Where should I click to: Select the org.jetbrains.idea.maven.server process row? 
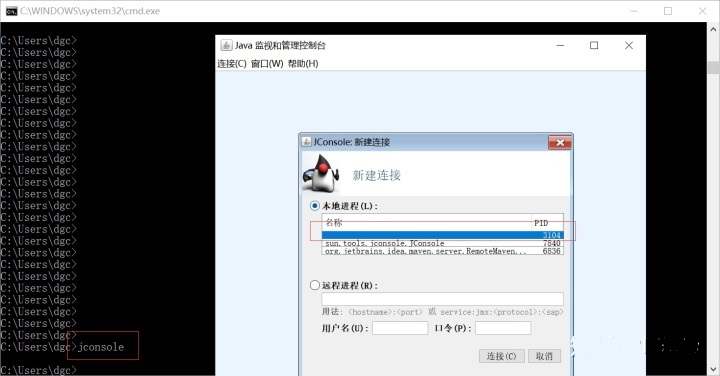[x=443, y=251]
